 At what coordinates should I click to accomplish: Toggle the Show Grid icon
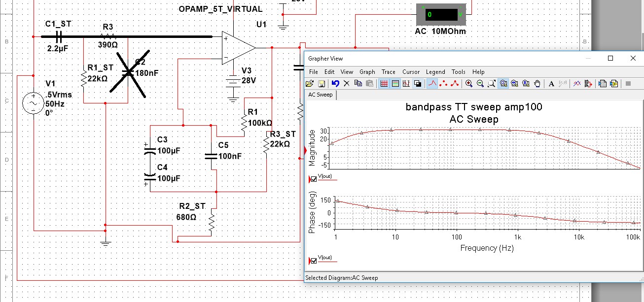click(x=384, y=84)
